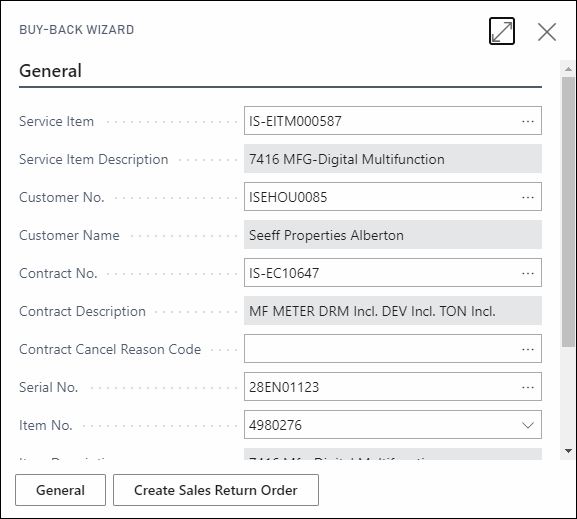
Task: Close the Buy-Back Wizard dialog
Action: point(547,32)
